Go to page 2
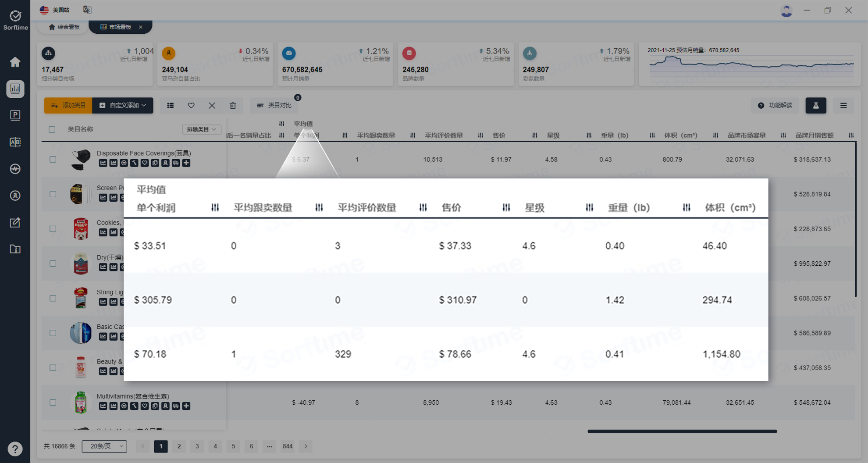Image resolution: width=868 pixels, height=463 pixels. pos(179,446)
